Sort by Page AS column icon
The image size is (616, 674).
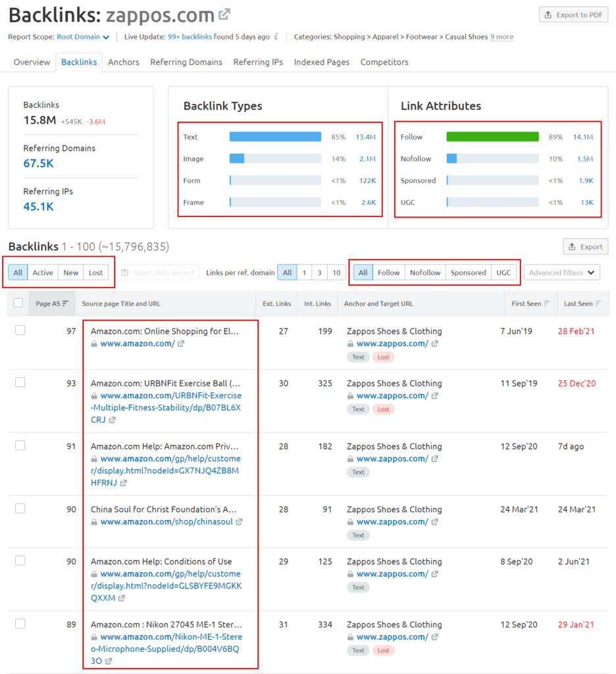[65, 303]
